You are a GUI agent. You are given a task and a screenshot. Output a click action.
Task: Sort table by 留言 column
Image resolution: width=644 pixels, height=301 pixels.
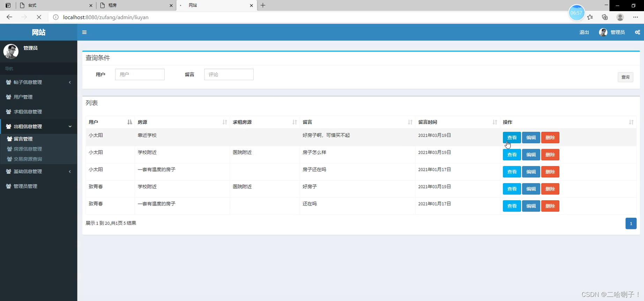(x=358, y=122)
